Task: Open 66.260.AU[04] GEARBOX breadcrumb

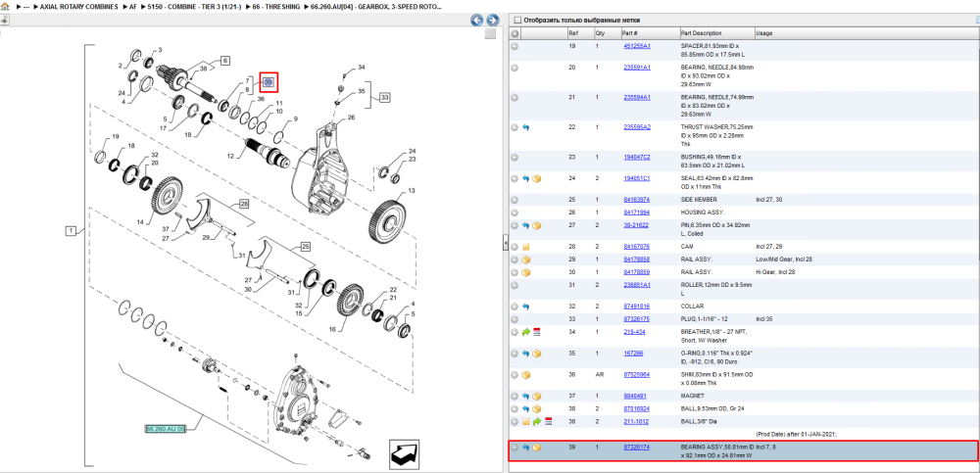Action: pos(376,6)
